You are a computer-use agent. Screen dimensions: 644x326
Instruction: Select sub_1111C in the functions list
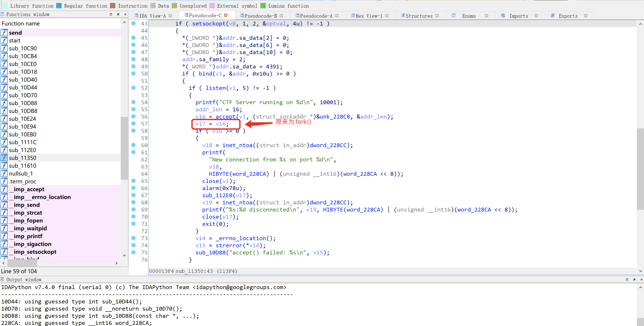pos(60,142)
